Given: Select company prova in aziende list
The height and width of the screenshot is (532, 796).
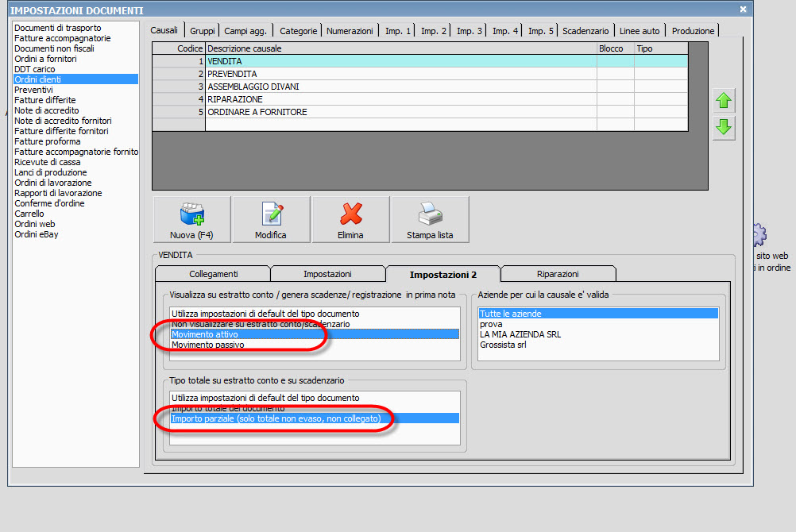Looking at the screenshot, I should click(598, 324).
